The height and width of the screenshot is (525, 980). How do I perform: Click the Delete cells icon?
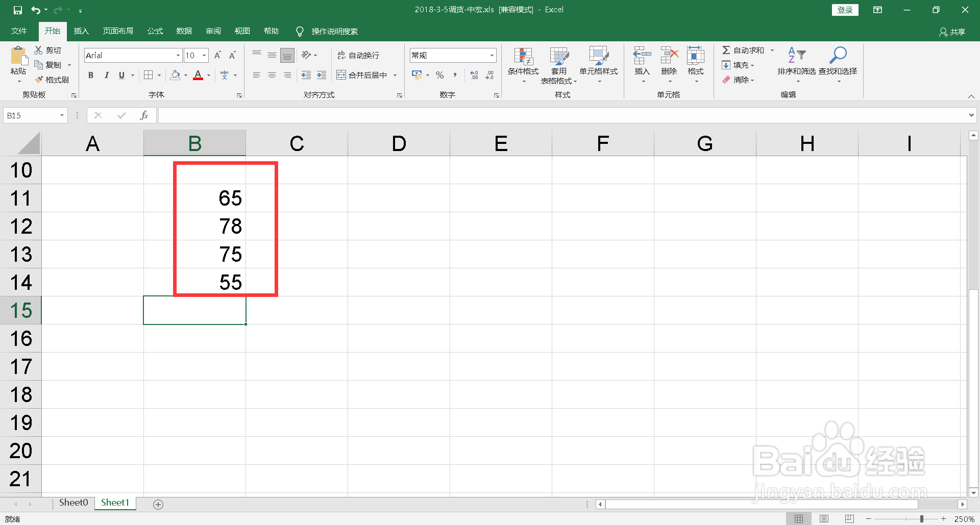669,55
